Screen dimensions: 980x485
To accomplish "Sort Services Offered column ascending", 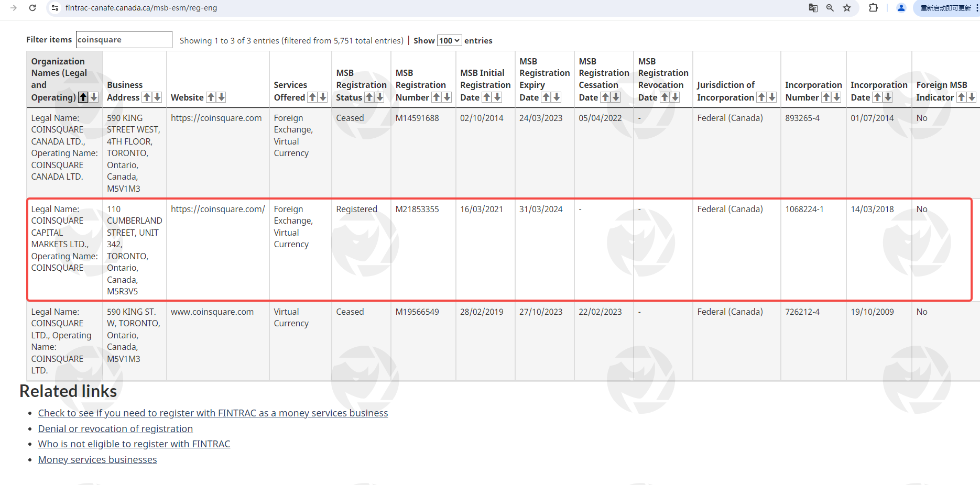I will [x=312, y=97].
